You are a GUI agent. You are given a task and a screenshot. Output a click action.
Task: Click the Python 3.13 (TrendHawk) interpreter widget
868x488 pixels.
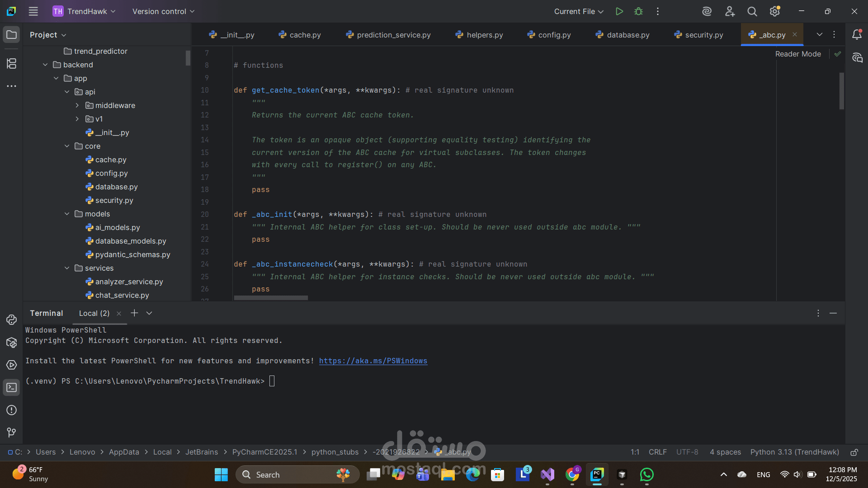(794, 452)
